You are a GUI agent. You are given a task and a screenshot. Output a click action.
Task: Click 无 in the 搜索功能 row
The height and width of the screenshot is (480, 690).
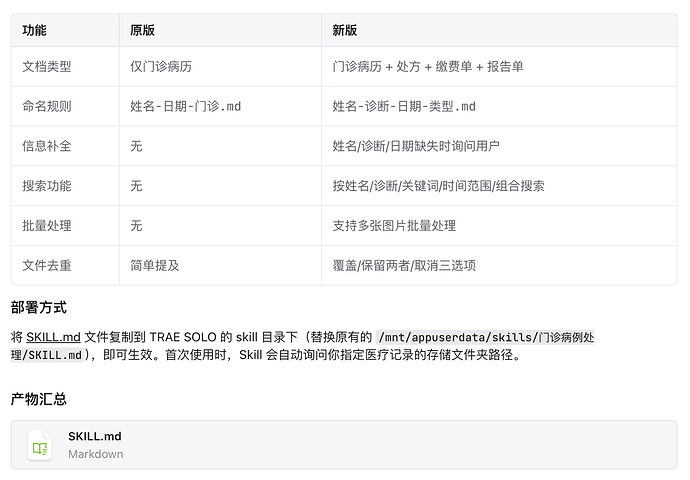coord(136,186)
